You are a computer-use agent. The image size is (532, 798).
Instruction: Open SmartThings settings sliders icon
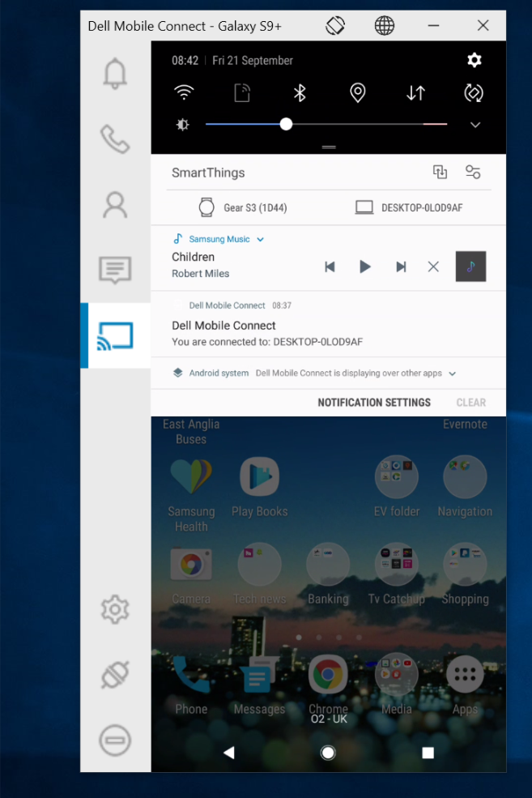pyautogui.click(x=473, y=172)
